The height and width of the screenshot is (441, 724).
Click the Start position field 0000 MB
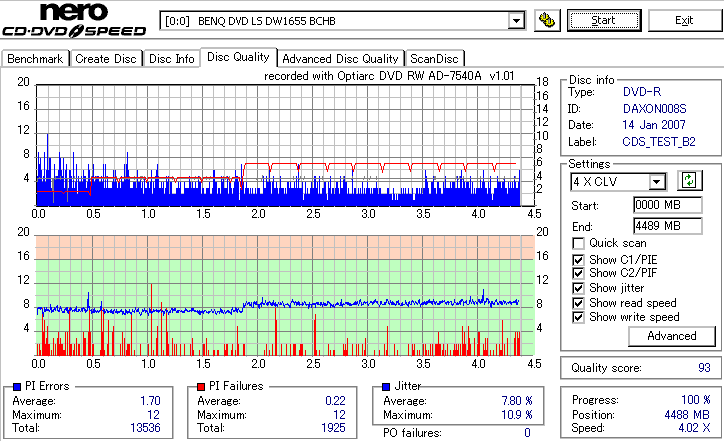[x=668, y=205]
